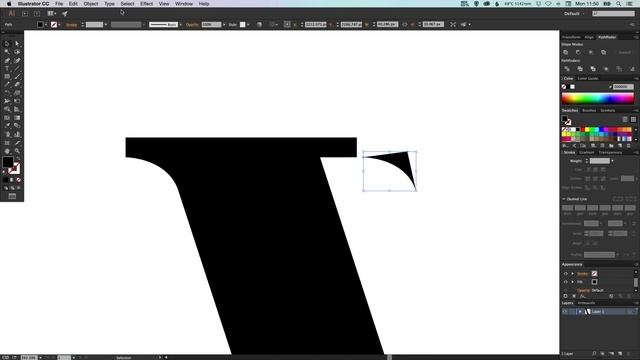The width and height of the screenshot is (640, 360).
Task: Click the Crop pathfinder icon
Action: coord(606,69)
